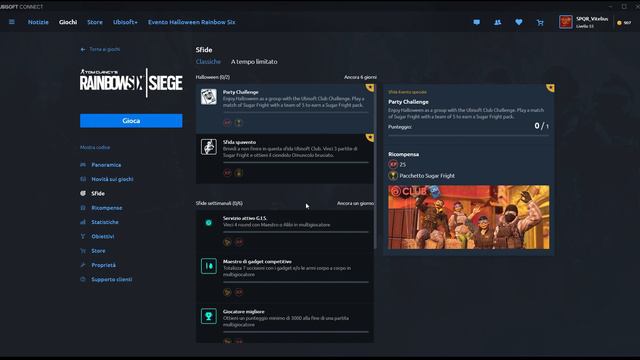Click the pack reward icon under Sfida spavento

tap(239, 173)
